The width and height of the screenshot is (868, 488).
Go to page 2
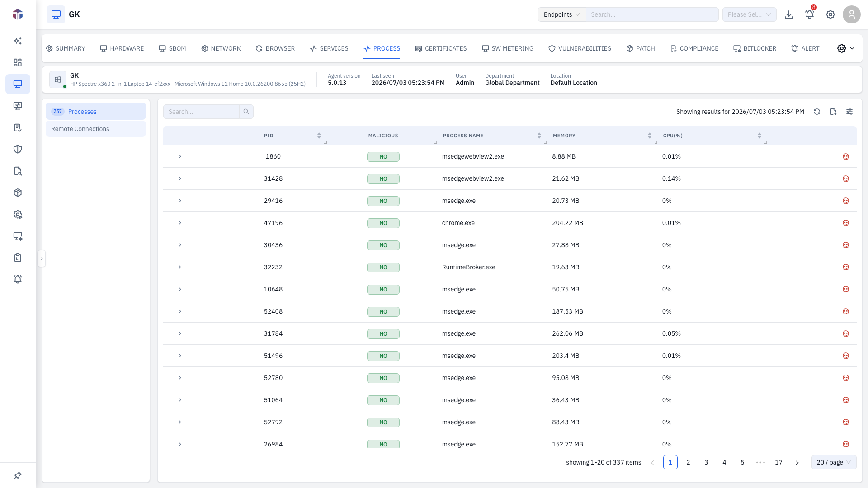pos(688,462)
